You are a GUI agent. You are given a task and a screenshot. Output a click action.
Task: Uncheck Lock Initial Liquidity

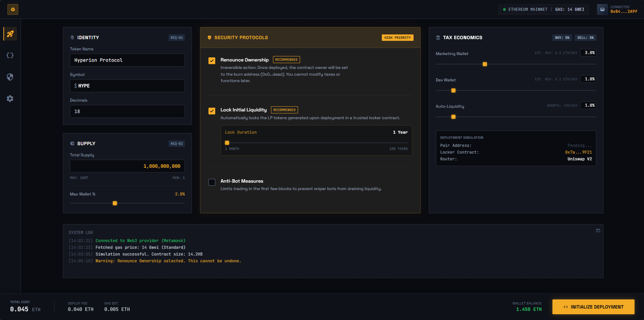tap(212, 111)
